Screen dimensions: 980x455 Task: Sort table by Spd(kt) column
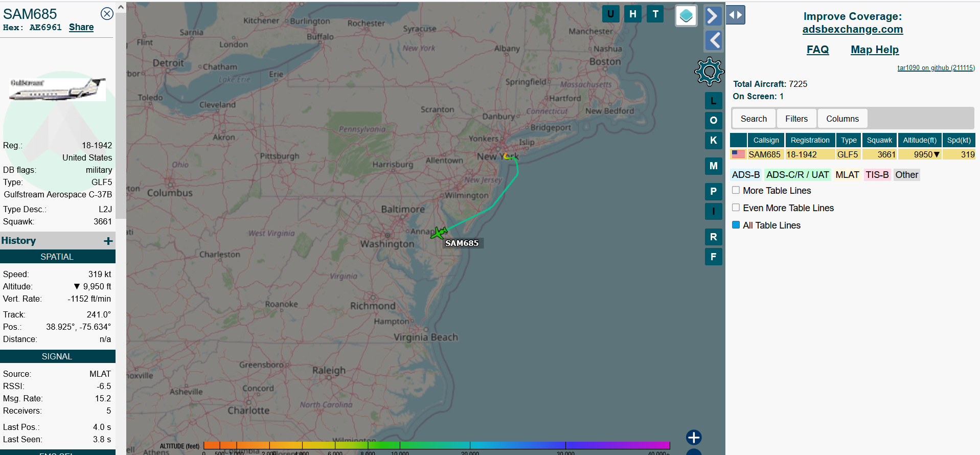click(x=959, y=140)
